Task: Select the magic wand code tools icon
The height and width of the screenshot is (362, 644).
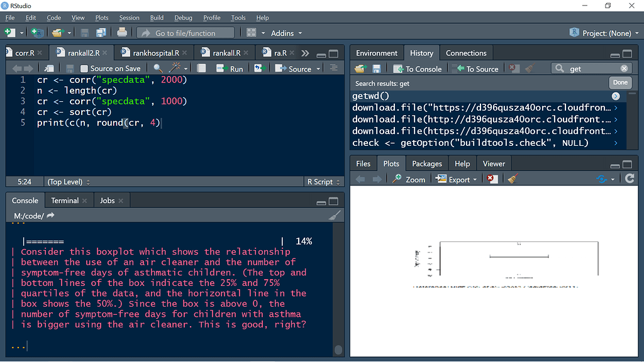Action: coord(175,68)
